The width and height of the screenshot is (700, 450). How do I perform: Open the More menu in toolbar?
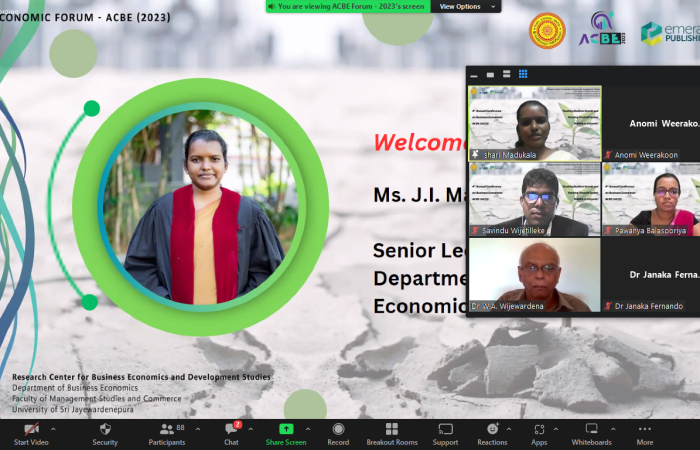click(x=644, y=429)
